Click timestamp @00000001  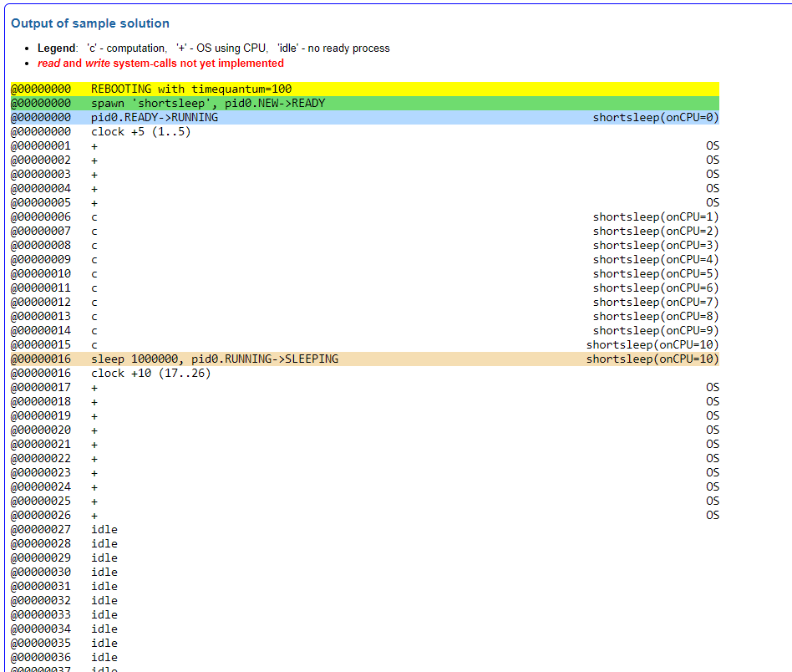click(x=41, y=145)
